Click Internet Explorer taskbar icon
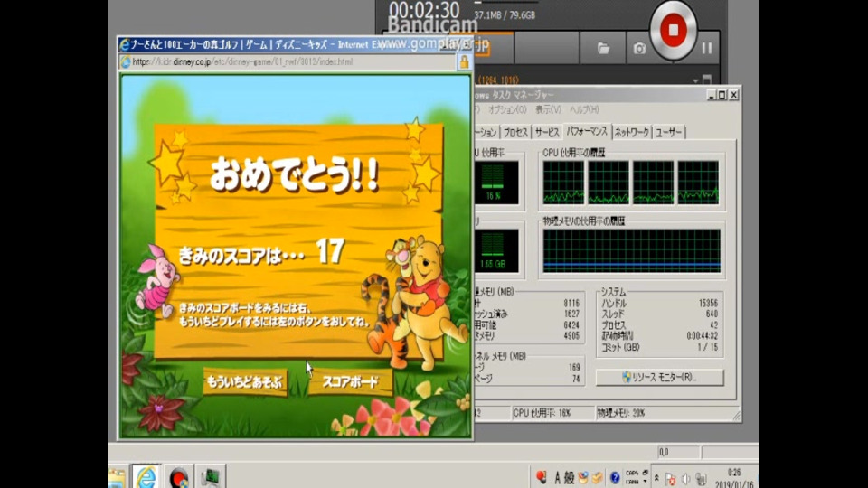The width and height of the screenshot is (868, 488). click(x=146, y=477)
